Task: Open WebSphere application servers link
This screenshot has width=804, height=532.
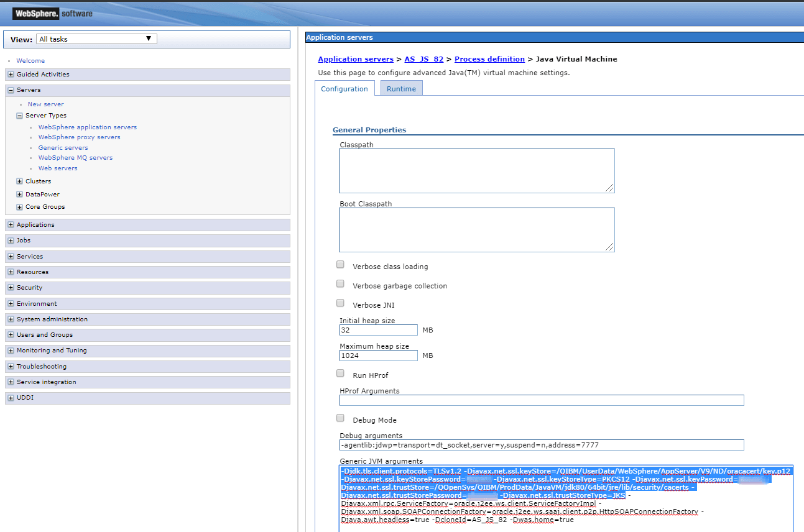Action: tap(87, 127)
